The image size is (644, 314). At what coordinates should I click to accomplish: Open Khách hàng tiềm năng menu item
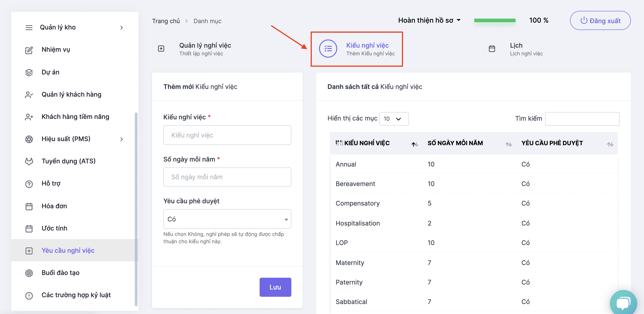coord(75,117)
